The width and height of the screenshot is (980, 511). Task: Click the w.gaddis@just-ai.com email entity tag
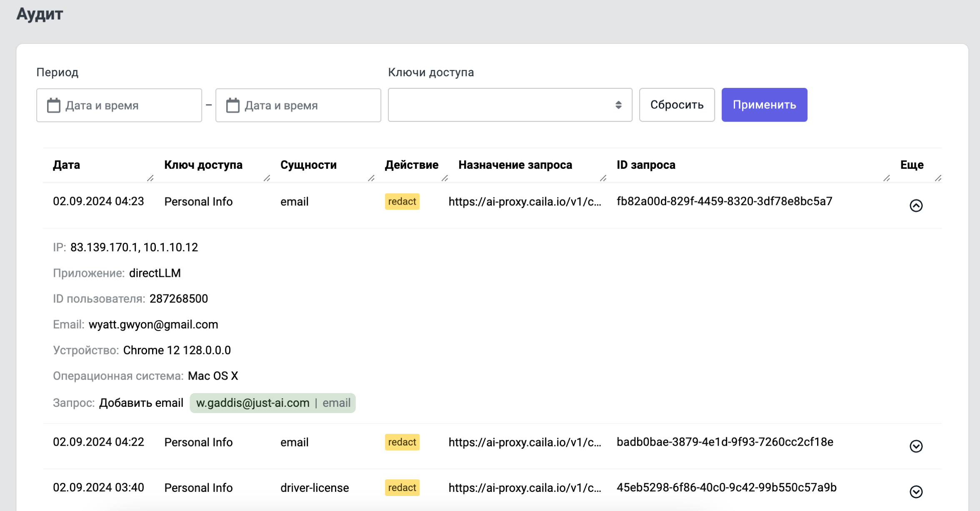tap(272, 403)
